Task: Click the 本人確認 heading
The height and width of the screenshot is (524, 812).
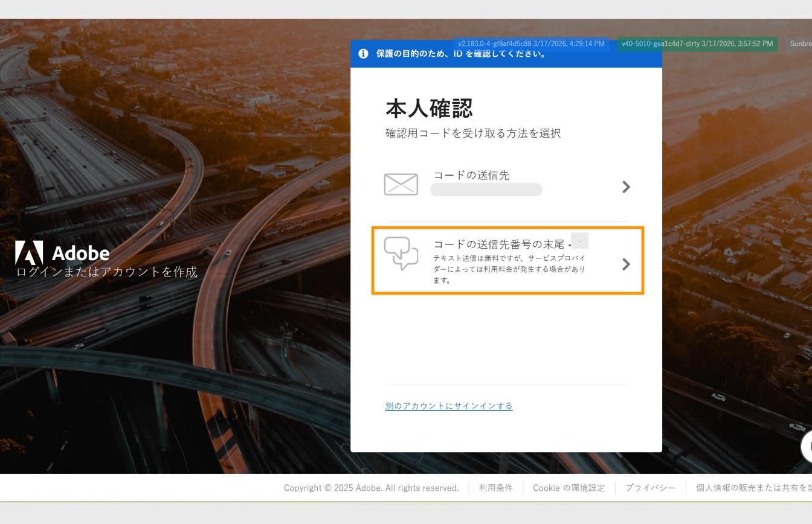Action: [429, 109]
